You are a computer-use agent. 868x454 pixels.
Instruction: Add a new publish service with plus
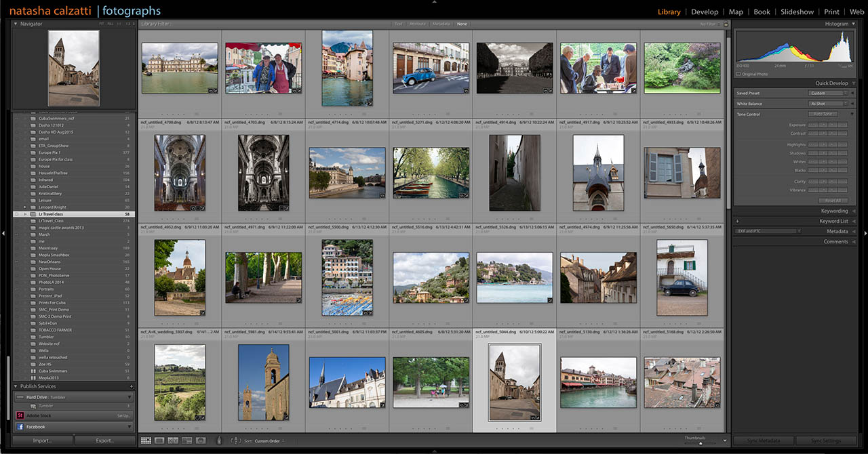[x=132, y=386]
